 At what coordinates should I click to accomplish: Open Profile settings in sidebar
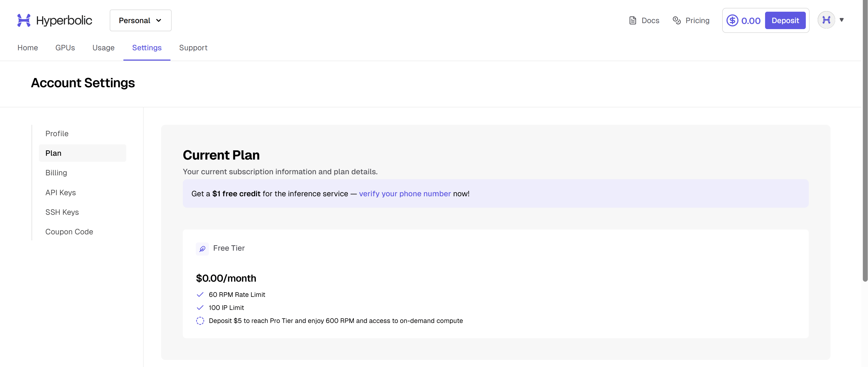click(x=83, y=133)
